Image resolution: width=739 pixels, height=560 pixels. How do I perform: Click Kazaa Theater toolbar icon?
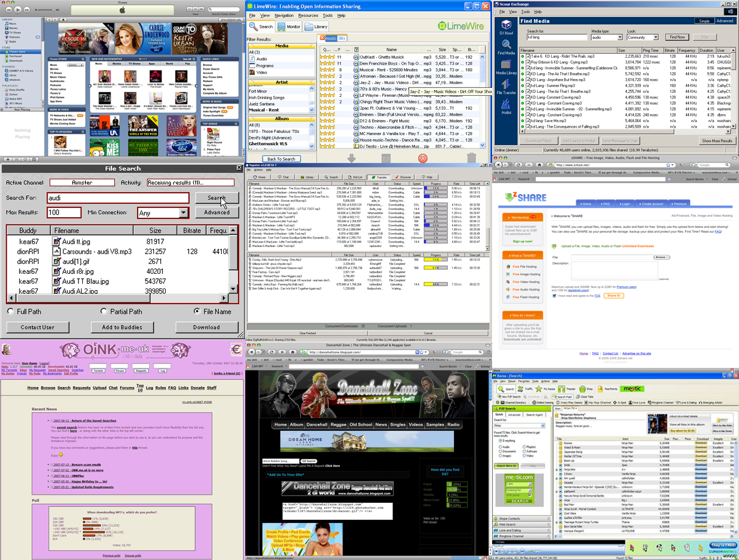(x=567, y=389)
